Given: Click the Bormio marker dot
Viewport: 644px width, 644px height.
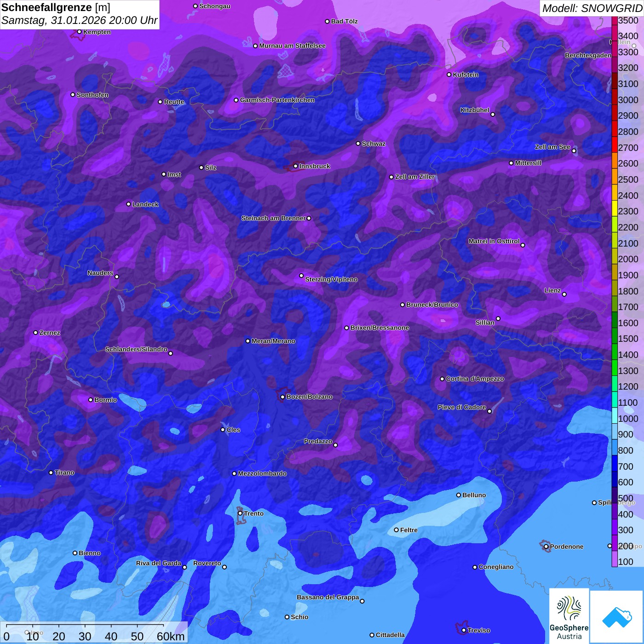Looking at the screenshot, I should (91, 400).
